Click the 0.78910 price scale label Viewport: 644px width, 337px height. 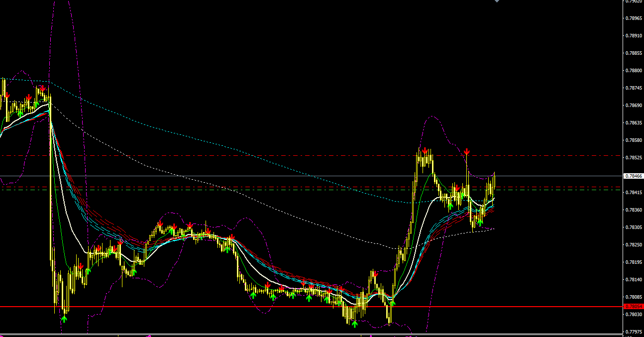(634, 36)
